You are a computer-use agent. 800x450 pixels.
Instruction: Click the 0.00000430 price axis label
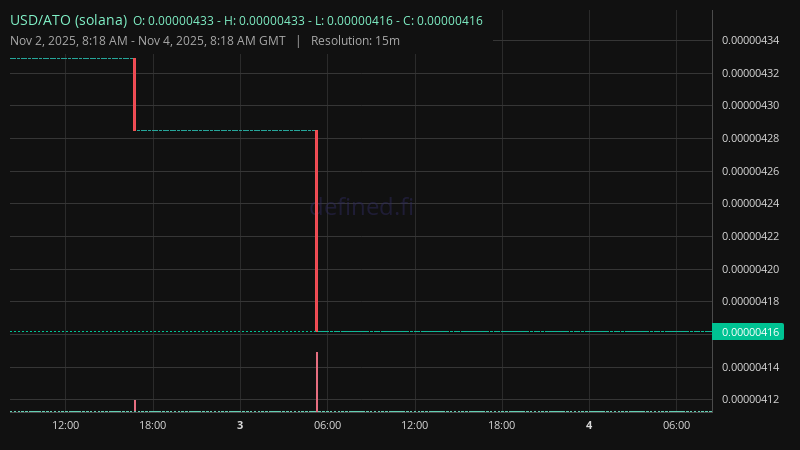[x=750, y=105]
